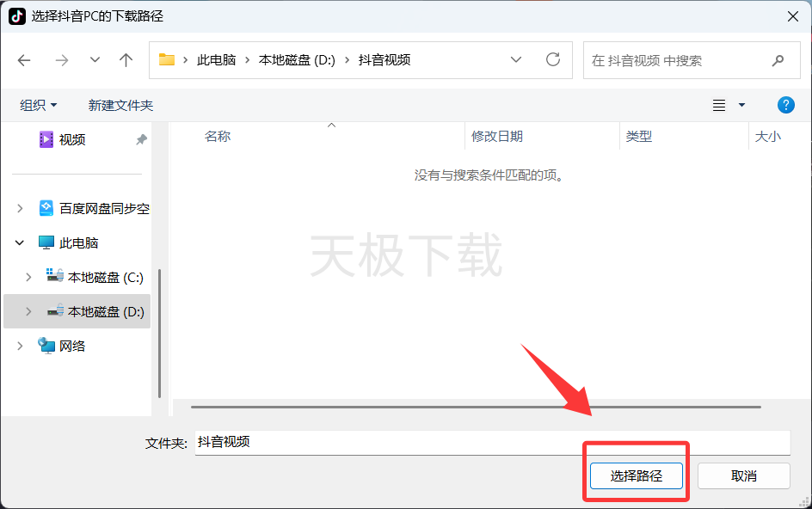Viewport: 812px width, 509px height.
Task: Expand the address bar history dropdown
Action: click(x=516, y=59)
